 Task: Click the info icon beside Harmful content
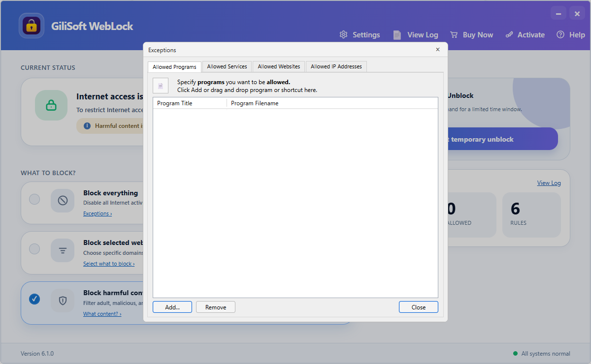(87, 126)
